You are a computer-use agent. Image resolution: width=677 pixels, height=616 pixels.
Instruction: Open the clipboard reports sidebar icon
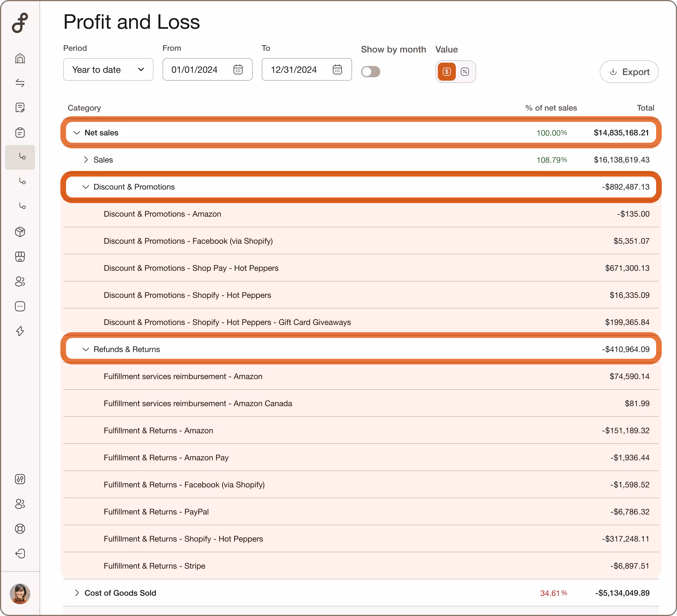coord(20,132)
